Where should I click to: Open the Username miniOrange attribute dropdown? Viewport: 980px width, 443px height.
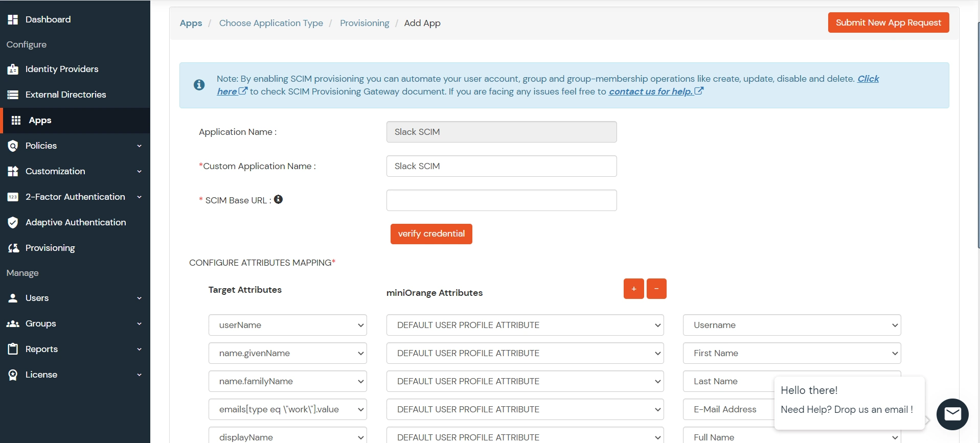792,325
